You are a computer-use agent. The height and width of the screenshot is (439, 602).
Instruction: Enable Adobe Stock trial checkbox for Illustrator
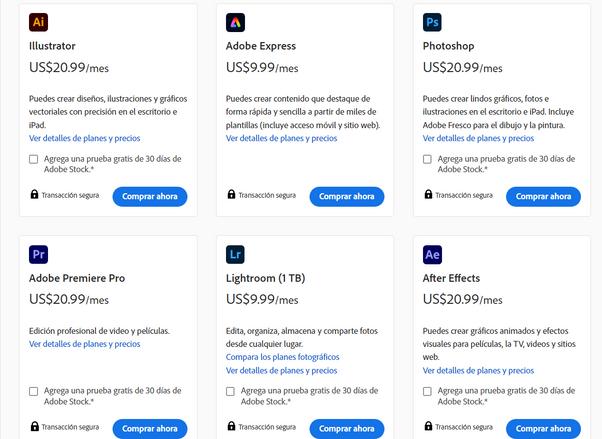click(x=34, y=159)
